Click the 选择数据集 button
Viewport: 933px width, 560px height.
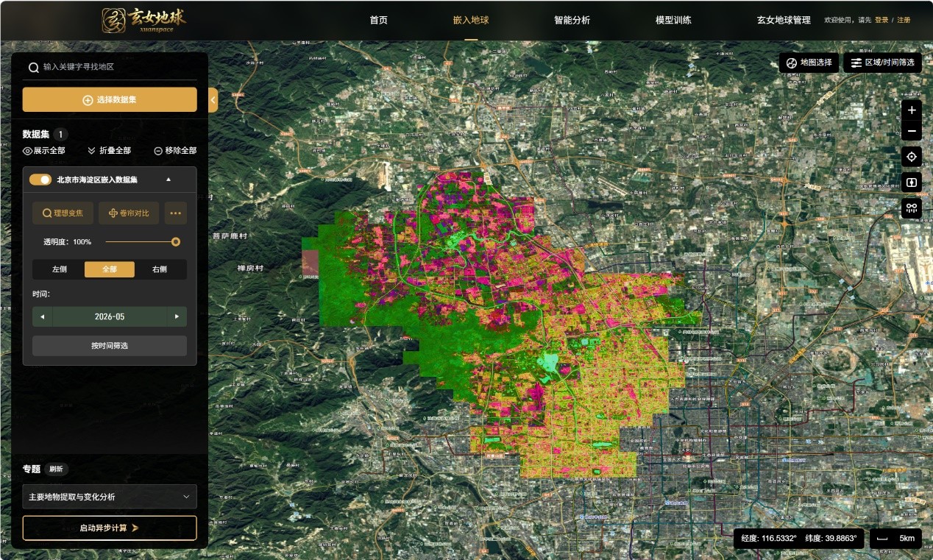click(110, 99)
